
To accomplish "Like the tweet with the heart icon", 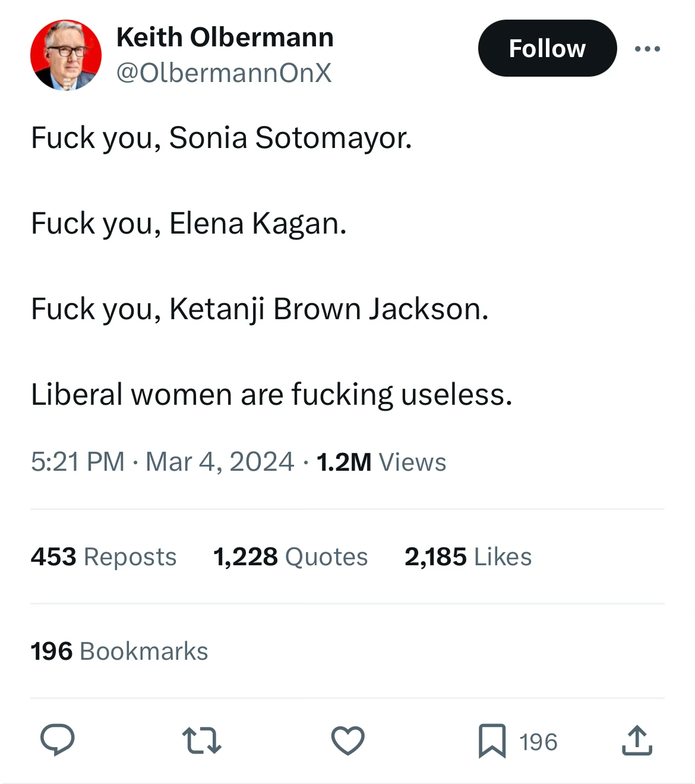I will pos(347,741).
